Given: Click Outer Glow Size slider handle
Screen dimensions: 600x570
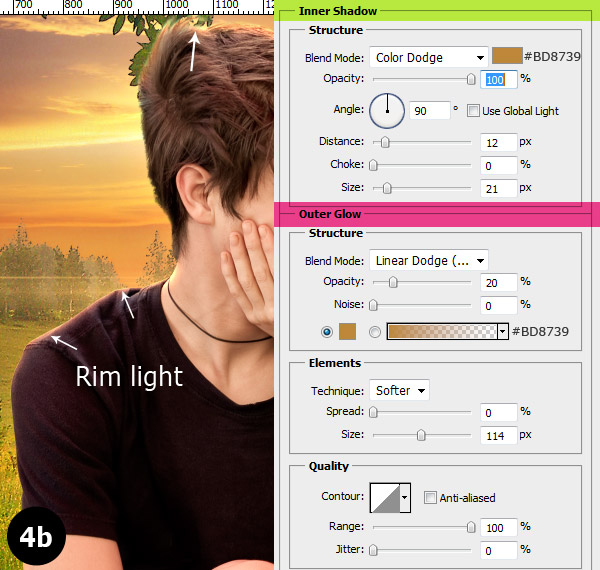Looking at the screenshot, I should [x=421, y=435].
